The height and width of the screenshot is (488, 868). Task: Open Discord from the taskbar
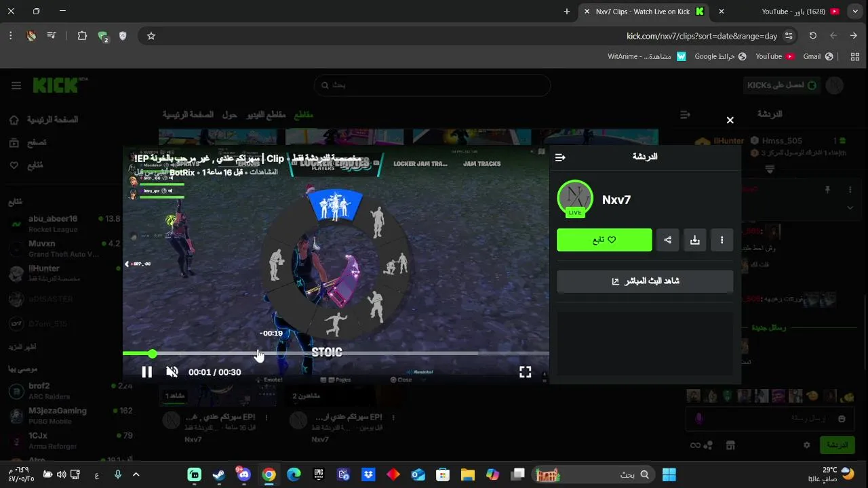pyautogui.click(x=244, y=474)
